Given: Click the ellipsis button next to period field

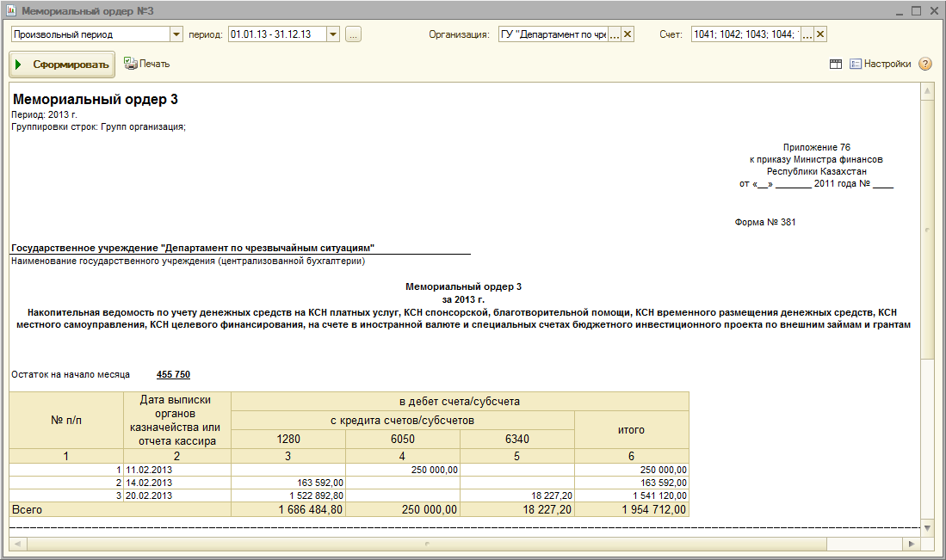Looking at the screenshot, I should click(354, 34).
